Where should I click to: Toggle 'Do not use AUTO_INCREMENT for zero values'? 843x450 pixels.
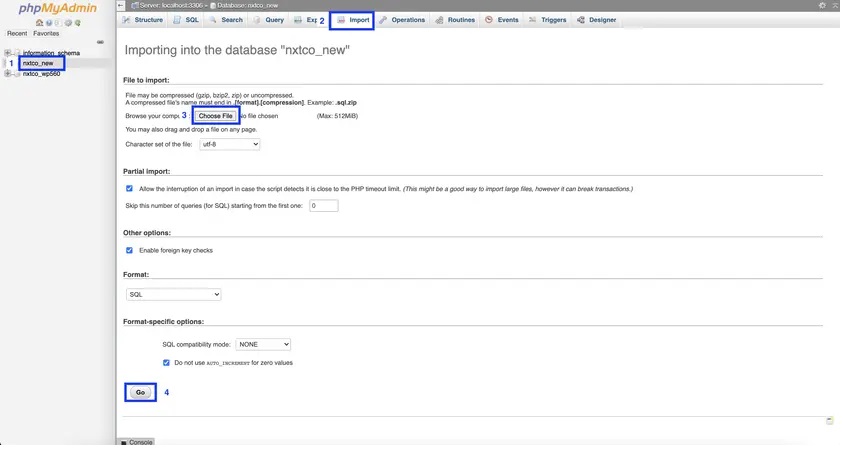click(166, 363)
